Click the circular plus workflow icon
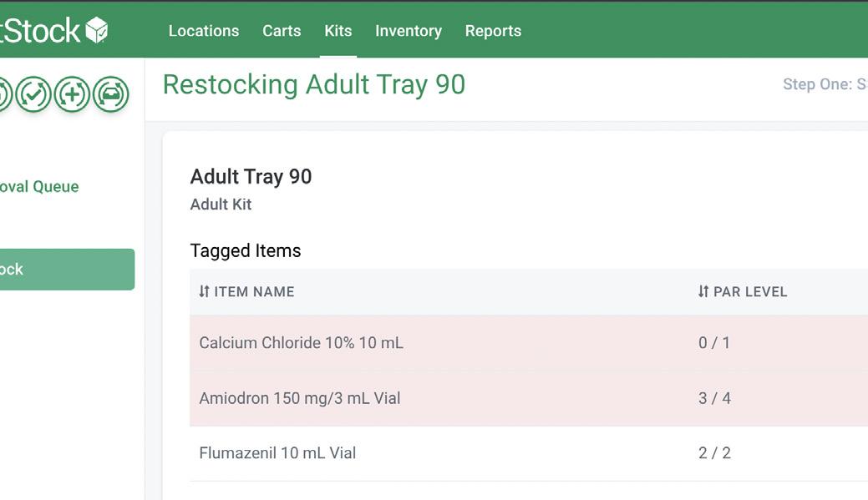 click(x=73, y=94)
